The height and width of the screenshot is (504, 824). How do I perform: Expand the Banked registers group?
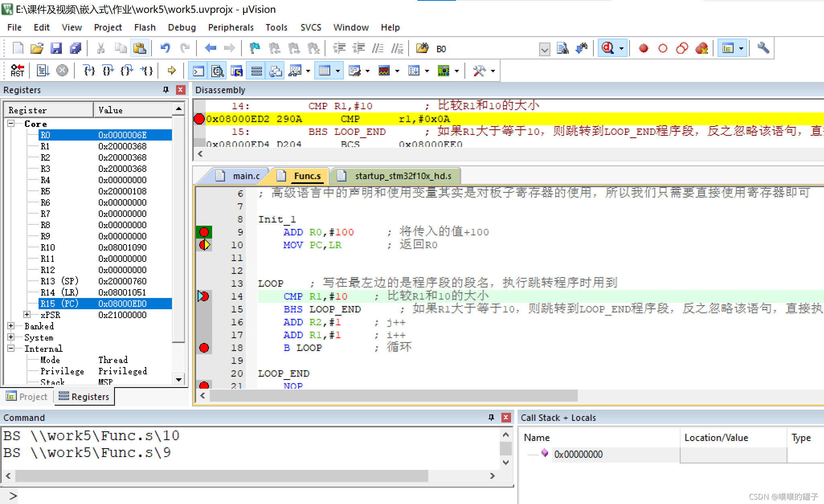(11, 326)
